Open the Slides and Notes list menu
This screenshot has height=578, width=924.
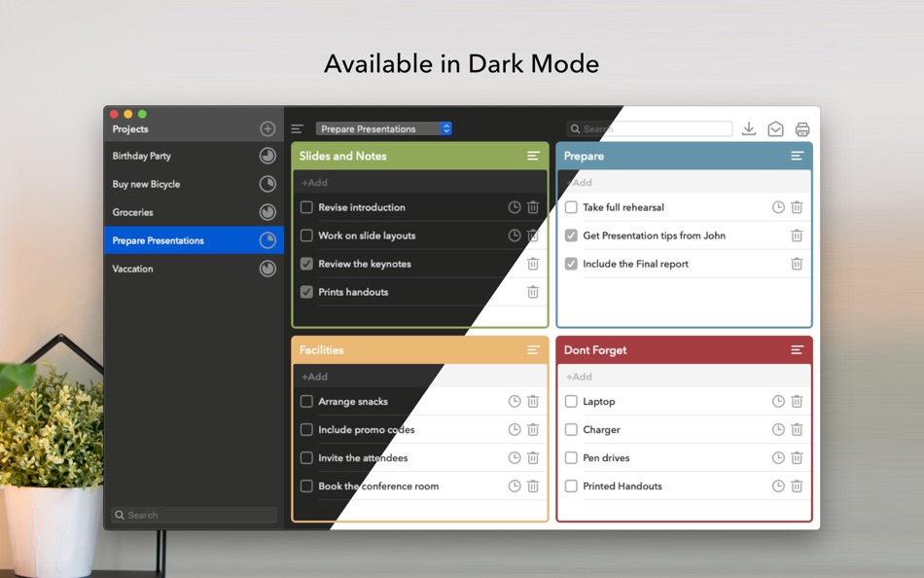[533, 156]
